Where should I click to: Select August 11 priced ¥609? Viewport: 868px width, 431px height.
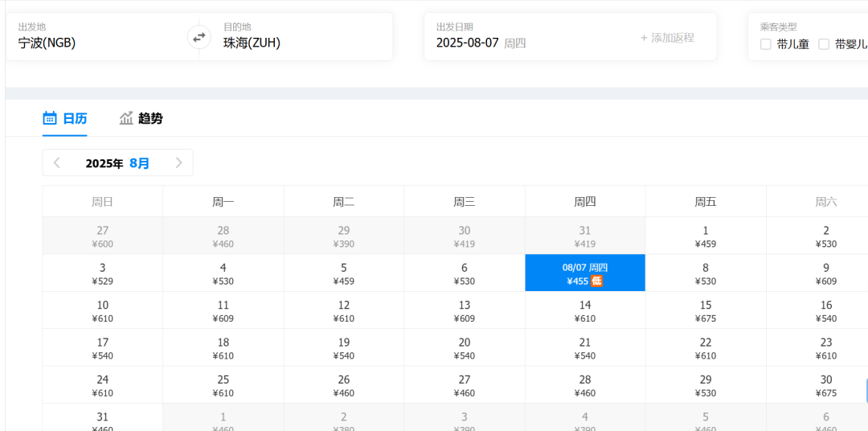pyautogui.click(x=223, y=310)
